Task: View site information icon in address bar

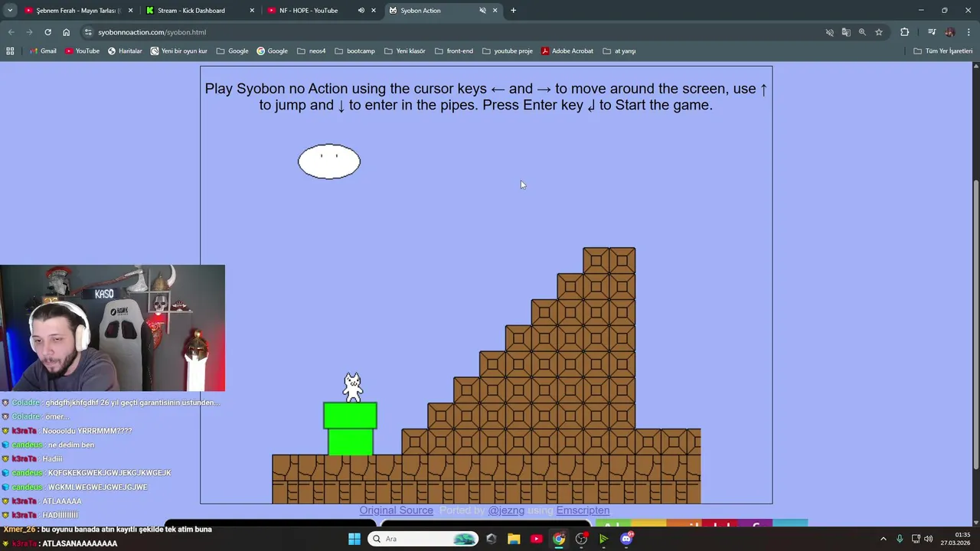Action: [x=88, y=32]
